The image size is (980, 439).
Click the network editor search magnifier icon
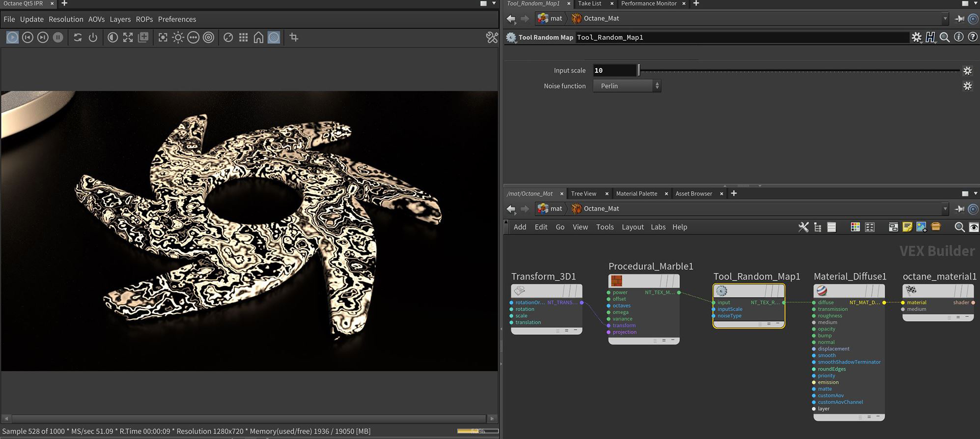[x=959, y=227]
